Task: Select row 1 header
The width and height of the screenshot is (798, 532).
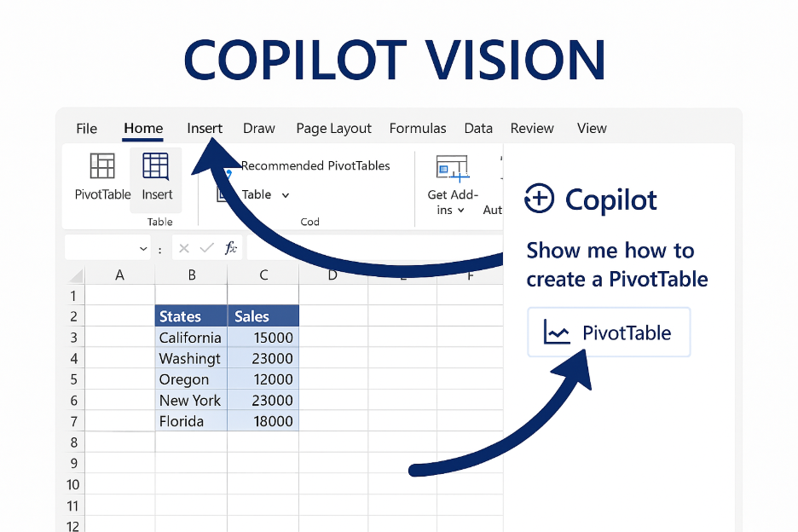Action: [x=74, y=296]
